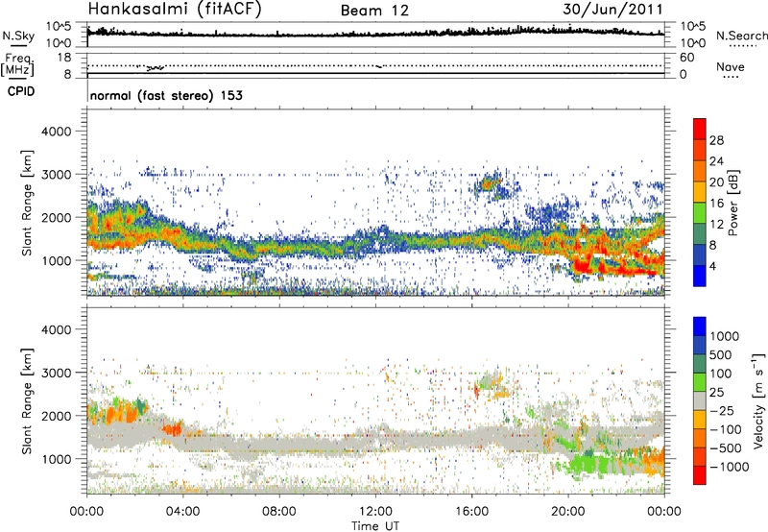This screenshot has height=532, width=768.
Task: Click the '24' tick on Power colorbar
Action: pyautogui.click(x=716, y=161)
